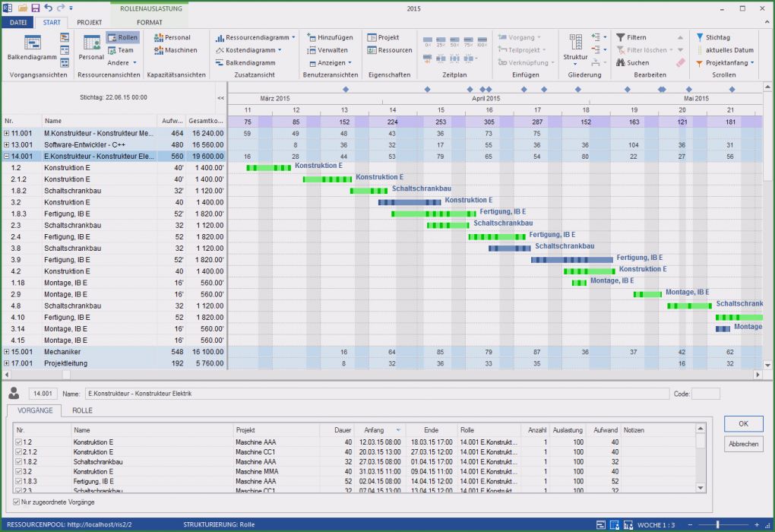Collapse the 14.001 E.Konstrukteur group
The image size is (775, 532).
pos(7,156)
